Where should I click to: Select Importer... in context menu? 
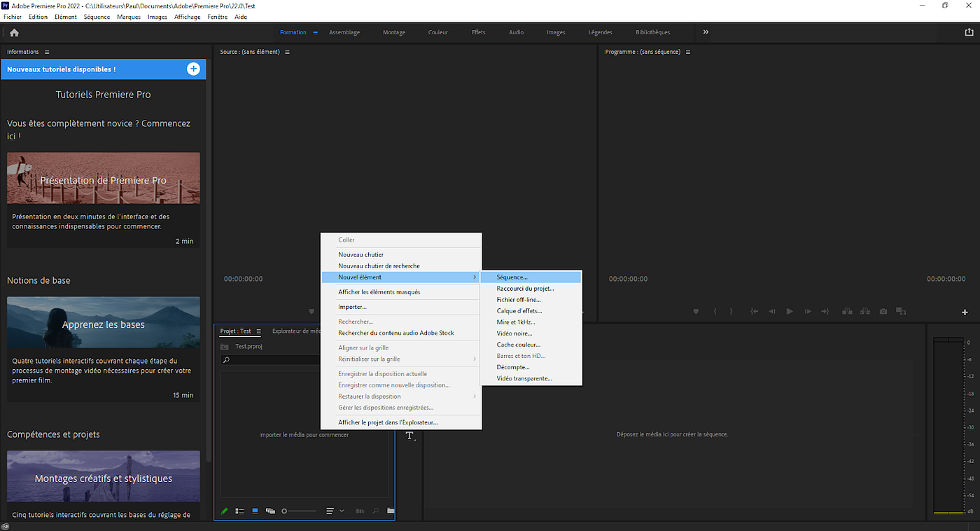coord(401,307)
